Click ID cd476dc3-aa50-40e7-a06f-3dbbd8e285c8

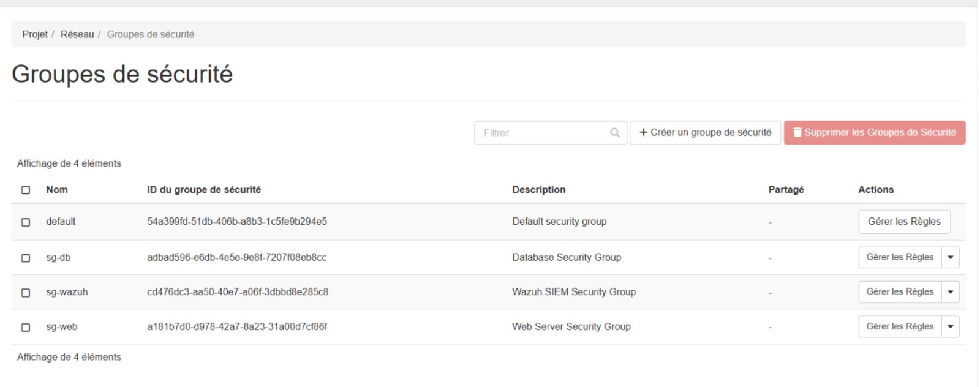coord(238,292)
